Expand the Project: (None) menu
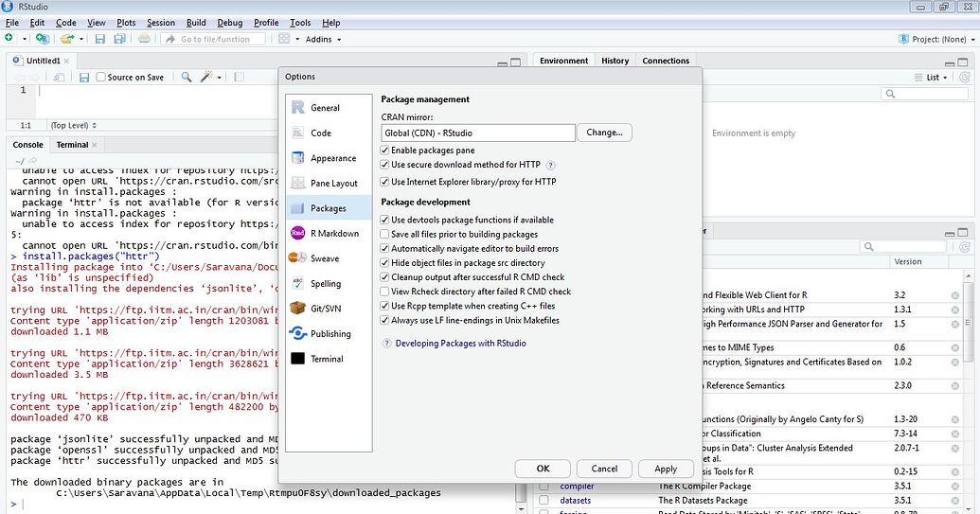 click(x=935, y=39)
